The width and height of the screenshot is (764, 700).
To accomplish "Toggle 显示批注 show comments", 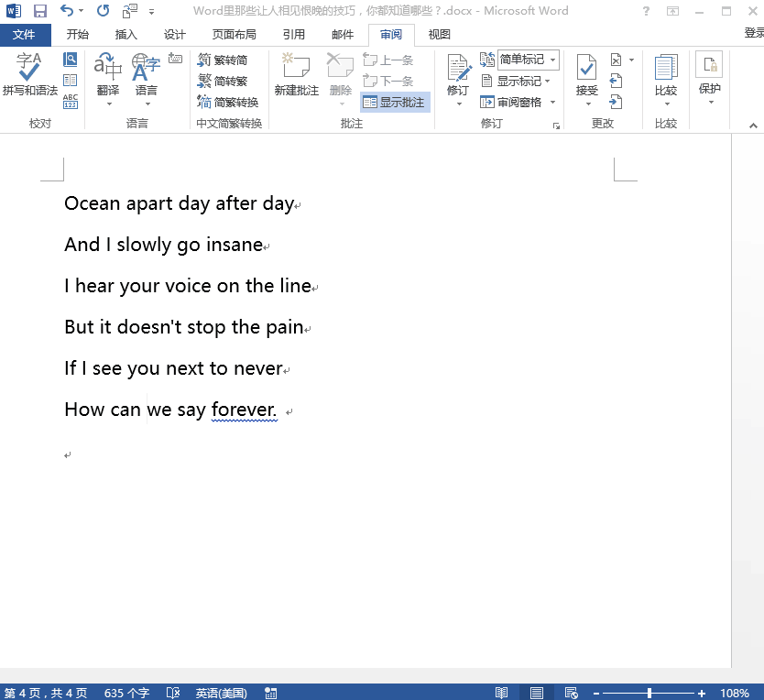I will 395,102.
